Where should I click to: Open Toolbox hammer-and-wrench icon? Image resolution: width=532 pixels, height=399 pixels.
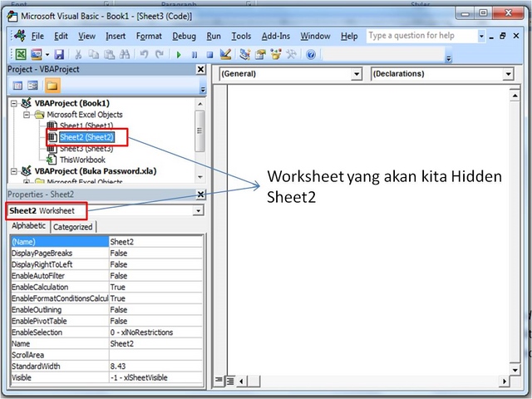(292, 54)
